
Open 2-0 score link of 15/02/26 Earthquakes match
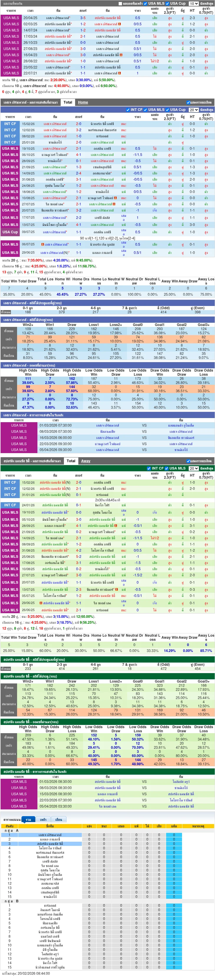pos(78,124)
